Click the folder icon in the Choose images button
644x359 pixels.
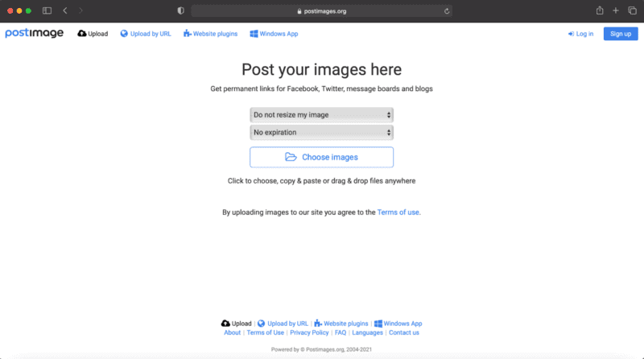[x=291, y=157]
